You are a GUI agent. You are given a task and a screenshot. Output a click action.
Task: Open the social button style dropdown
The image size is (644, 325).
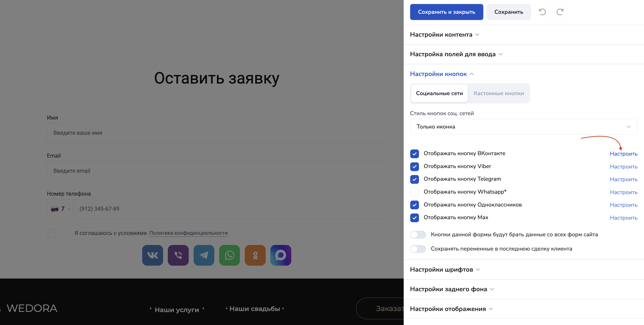(x=523, y=127)
